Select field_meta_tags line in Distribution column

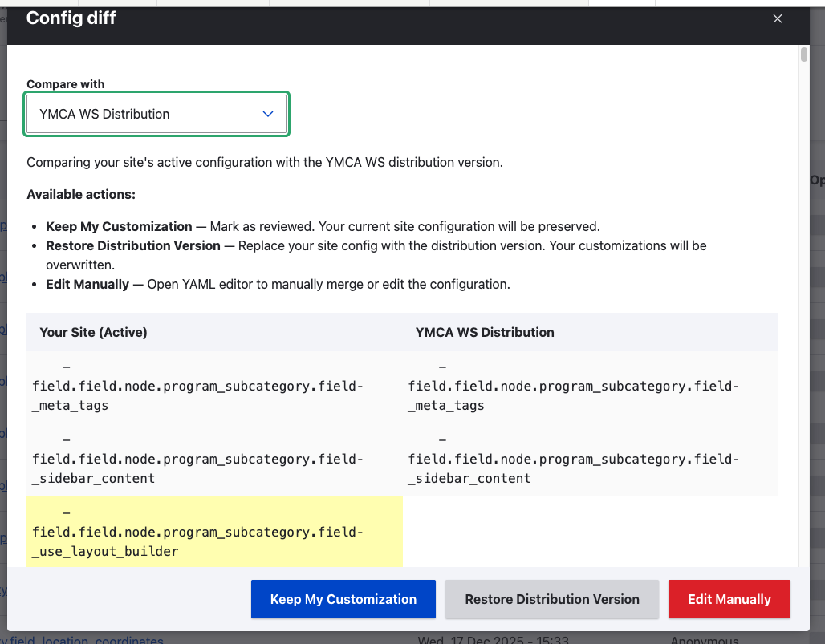click(x=573, y=387)
